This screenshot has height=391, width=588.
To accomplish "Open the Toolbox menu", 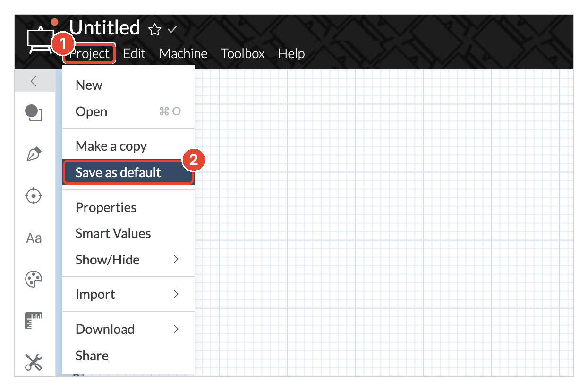I will (243, 54).
